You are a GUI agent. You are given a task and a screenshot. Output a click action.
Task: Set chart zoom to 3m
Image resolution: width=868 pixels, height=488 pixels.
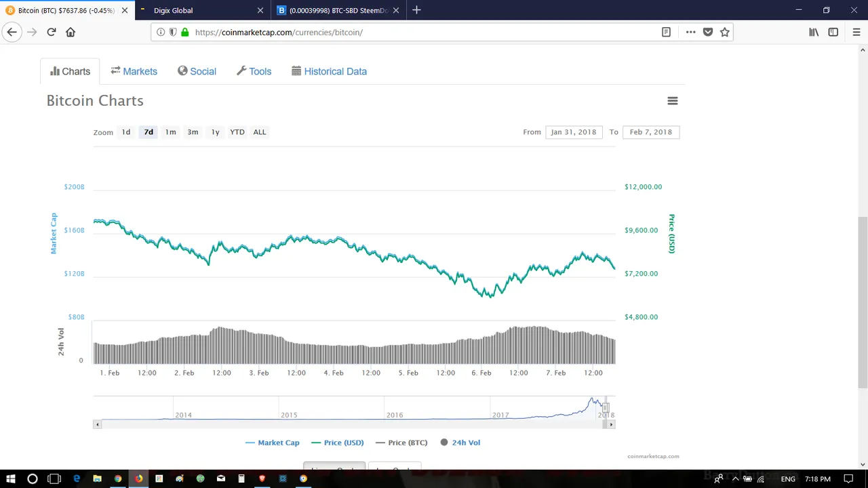193,132
